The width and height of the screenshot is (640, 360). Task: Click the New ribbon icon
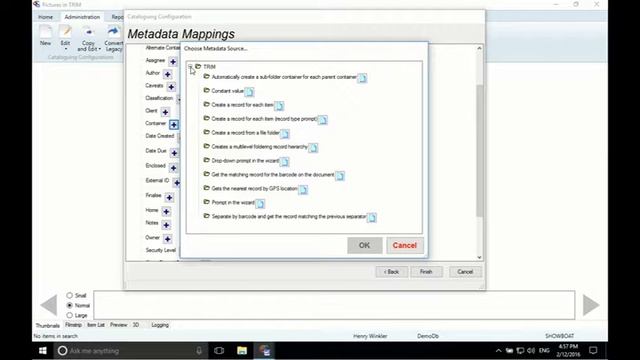point(45,36)
